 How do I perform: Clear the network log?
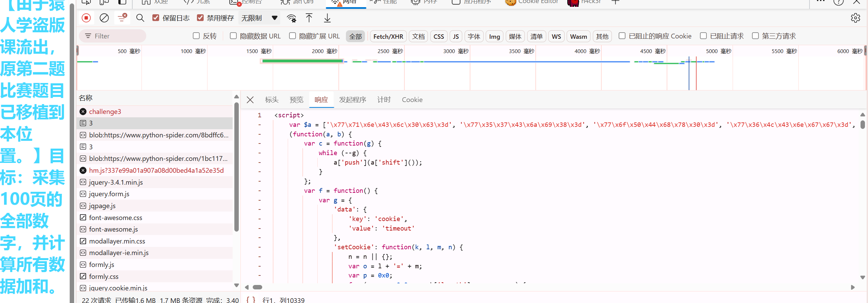pyautogui.click(x=104, y=18)
